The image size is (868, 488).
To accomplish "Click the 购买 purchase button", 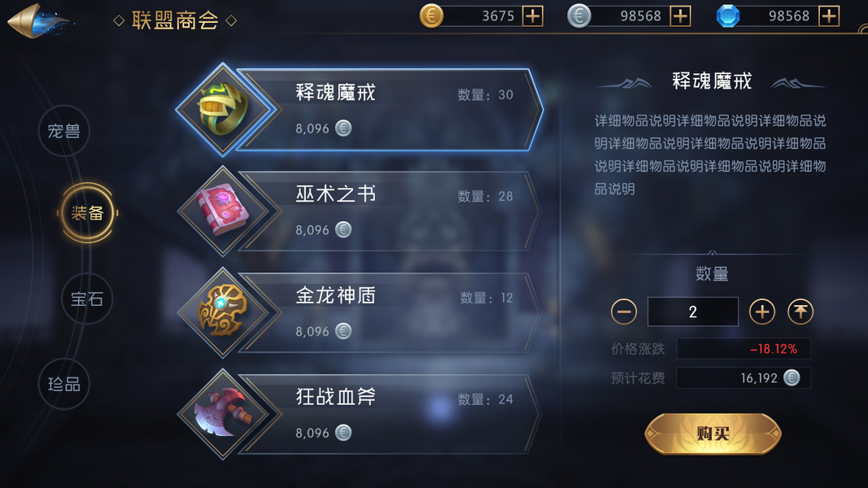I will click(713, 434).
